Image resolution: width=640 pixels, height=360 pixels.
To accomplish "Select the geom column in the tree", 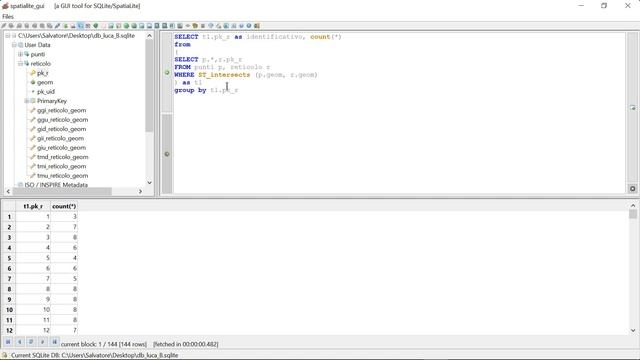I will pyautogui.click(x=45, y=82).
